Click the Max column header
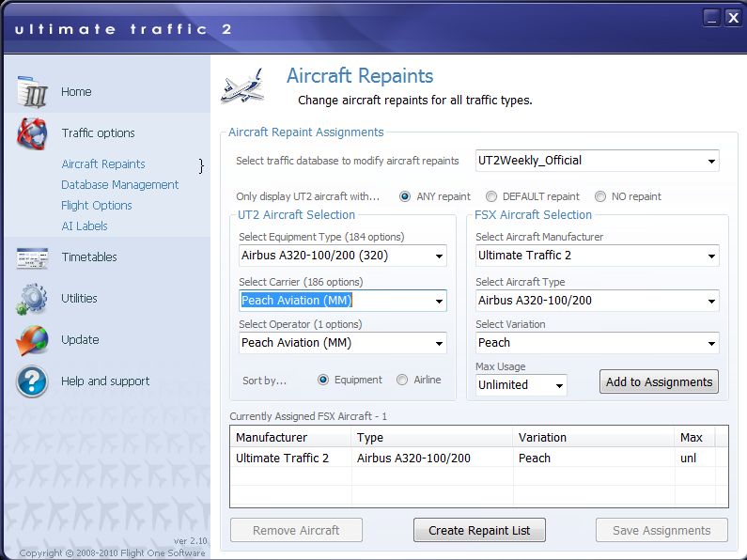747x560 pixels. click(695, 437)
